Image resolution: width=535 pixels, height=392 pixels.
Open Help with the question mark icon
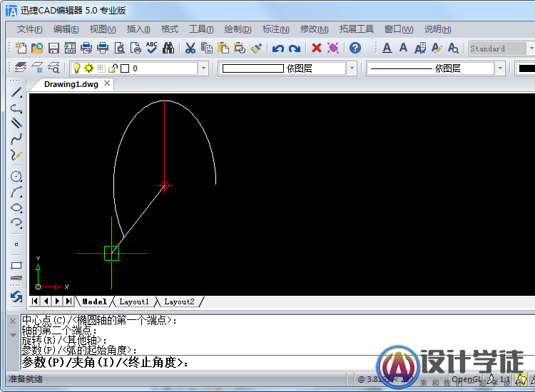point(355,48)
